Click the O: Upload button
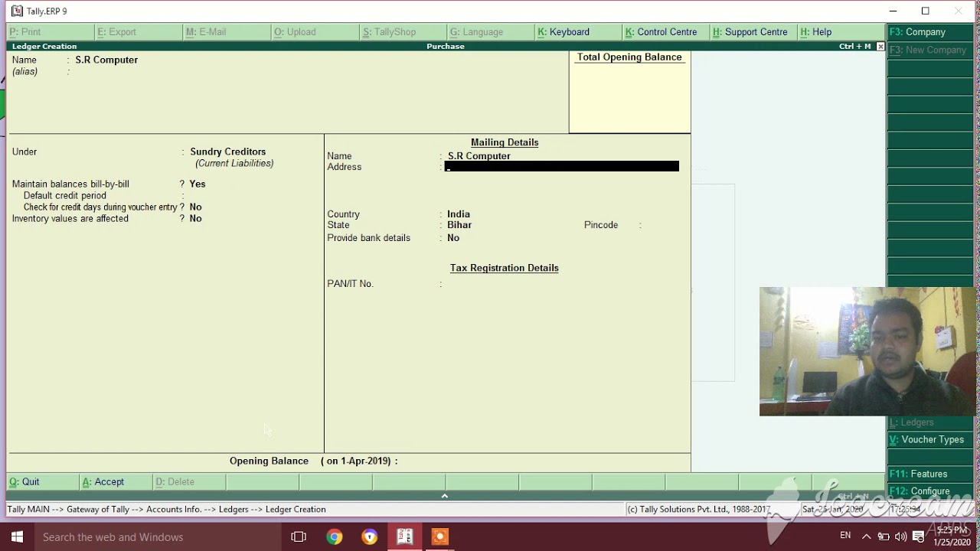This screenshot has width=980, height=551. 315,32
